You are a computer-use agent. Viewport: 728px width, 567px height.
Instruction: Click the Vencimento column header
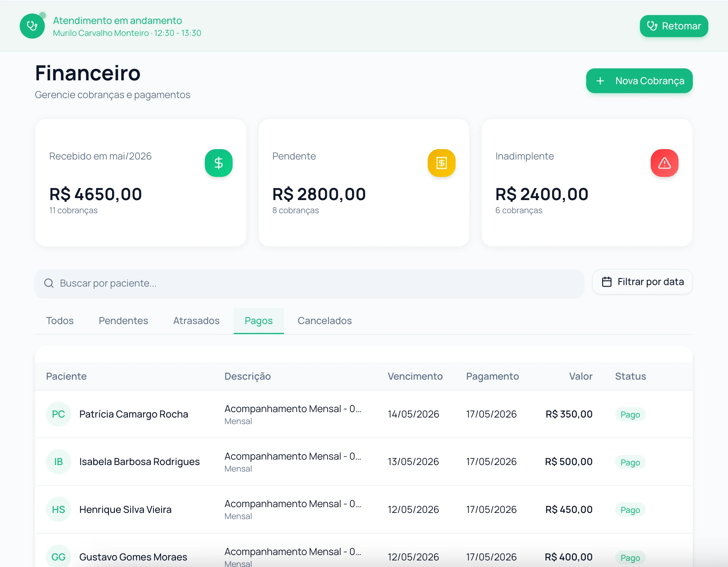(415, 376)
